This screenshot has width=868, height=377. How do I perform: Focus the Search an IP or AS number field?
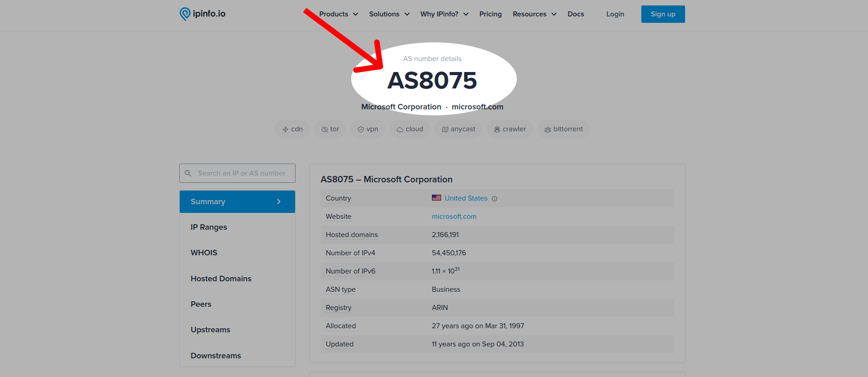click(x=237, y=173)
